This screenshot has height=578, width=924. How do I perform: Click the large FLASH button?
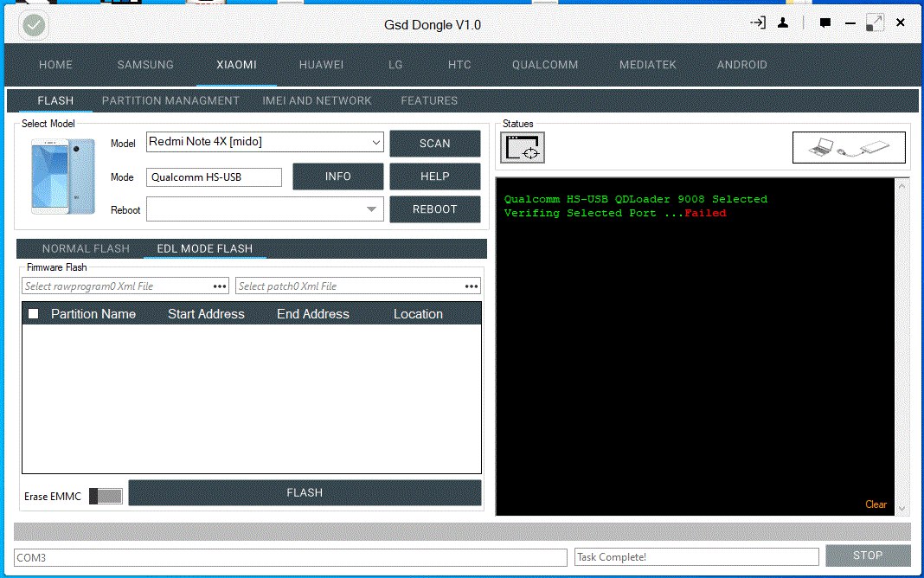(305, 492)
